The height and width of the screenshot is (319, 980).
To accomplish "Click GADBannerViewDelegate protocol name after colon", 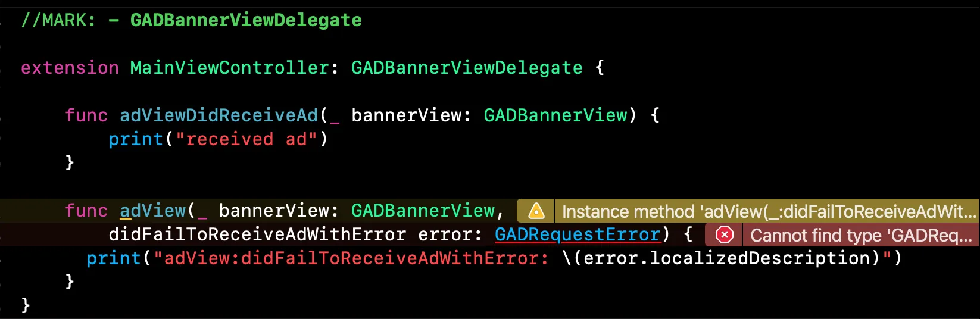I will tap(467, 68).
